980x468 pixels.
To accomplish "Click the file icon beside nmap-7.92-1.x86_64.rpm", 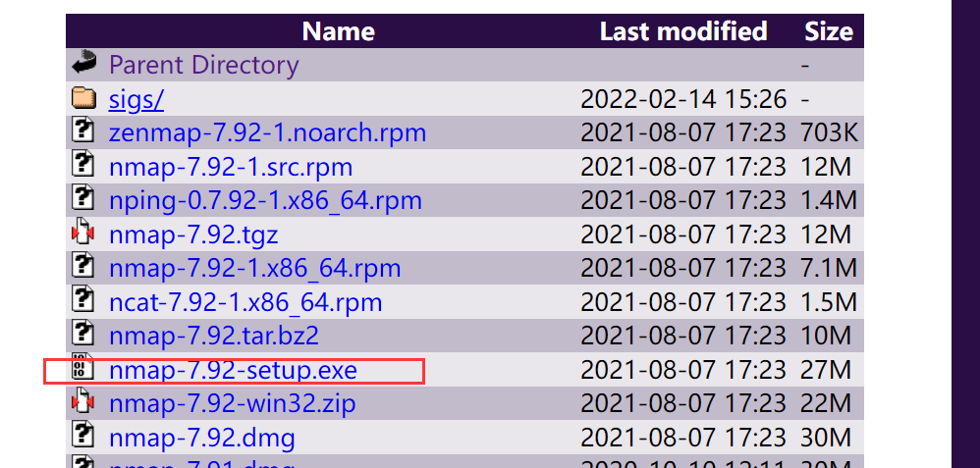I will pyautogui.click(x=83, y=268).
